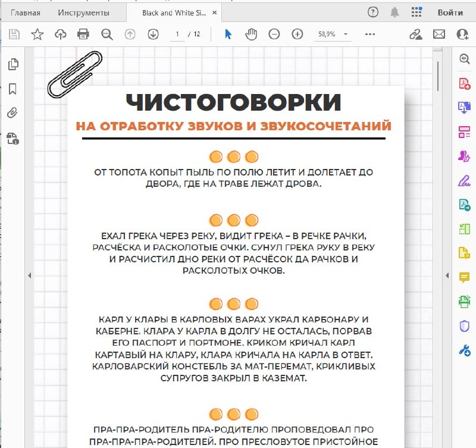Zoom in with plus button
Screen dimensions: 476x448
[297, 34]
